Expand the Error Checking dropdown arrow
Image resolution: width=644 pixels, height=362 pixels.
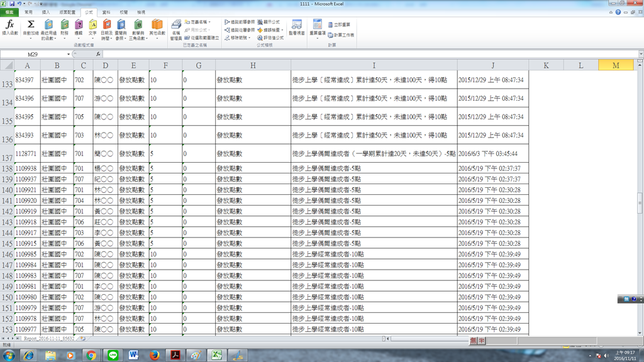(x=282, y=30)
